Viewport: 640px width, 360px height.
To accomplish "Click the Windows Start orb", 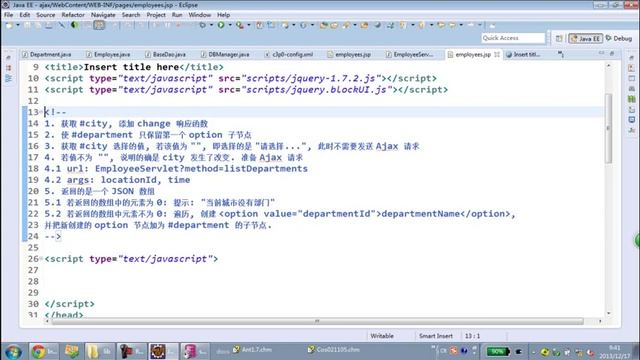I will (13, 351).
